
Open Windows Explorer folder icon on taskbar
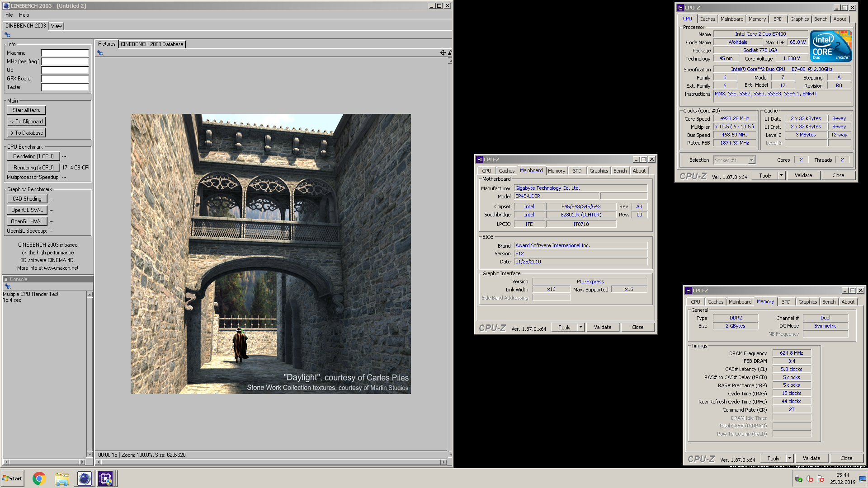pos(62,479)
